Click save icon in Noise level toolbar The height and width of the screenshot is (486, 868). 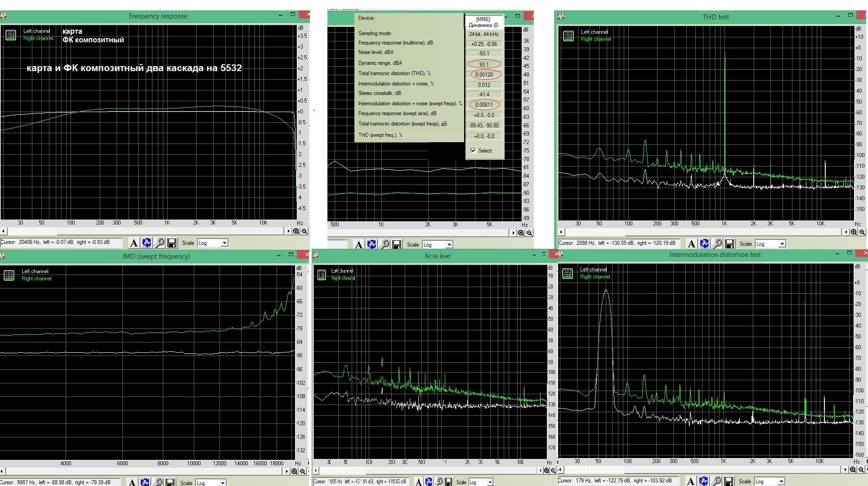pyautogui.click(x=448, y=482)
